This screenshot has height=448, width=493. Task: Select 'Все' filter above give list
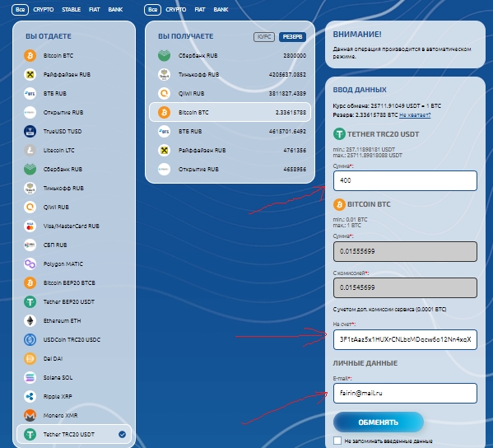[20, 9]
